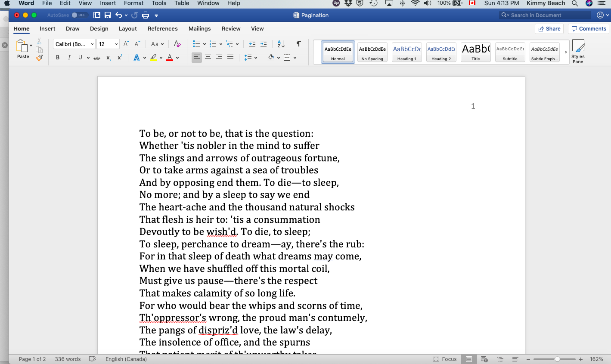The height and width of the screenshot is (364, 611).
Task: Open the Styles Pane
Action: point(578,52)
